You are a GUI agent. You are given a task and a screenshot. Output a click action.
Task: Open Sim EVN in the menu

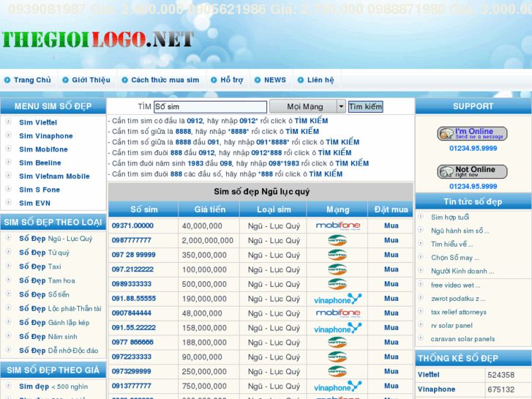click(x=34, y=204)
